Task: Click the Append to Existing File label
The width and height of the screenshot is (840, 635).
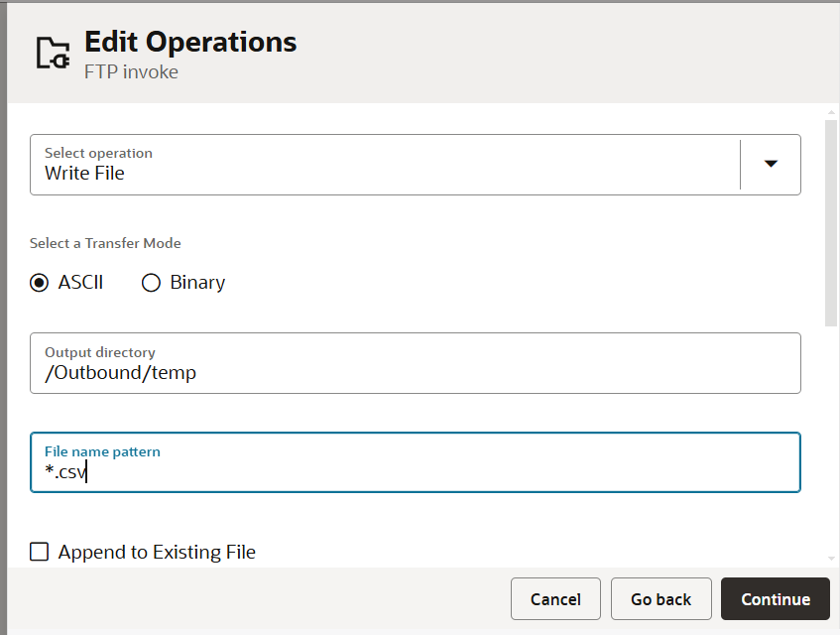Action: pos(157,552)
